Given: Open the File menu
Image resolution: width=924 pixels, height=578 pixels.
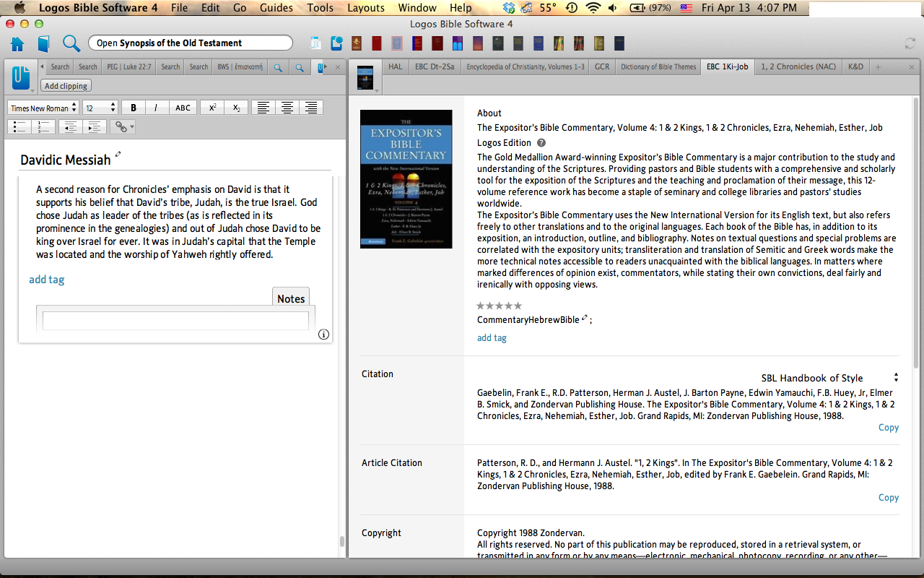Looking at the screenshot, I should tap(179, 8).
